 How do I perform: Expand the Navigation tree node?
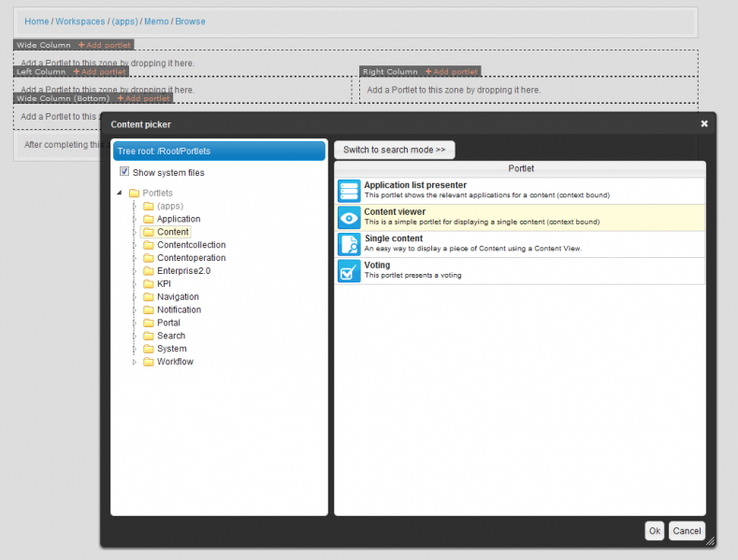pyautogui.click(x=135, y=296)
